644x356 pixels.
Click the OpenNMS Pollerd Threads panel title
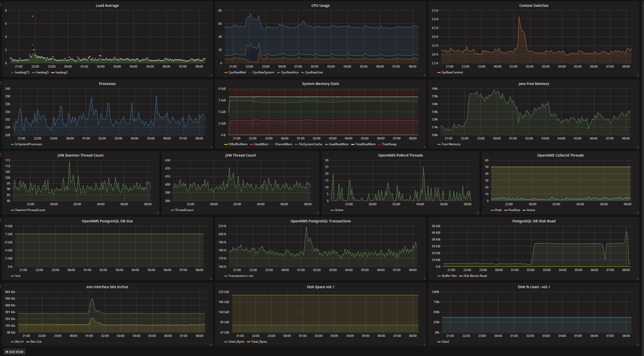pos(401,155)
